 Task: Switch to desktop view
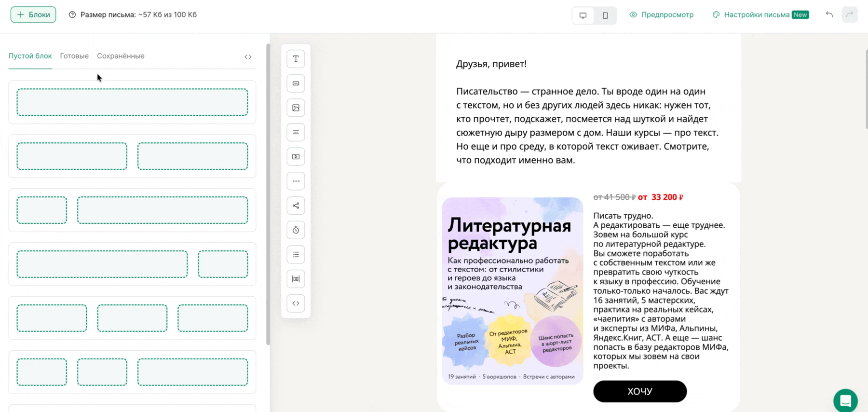coord(583,15)
